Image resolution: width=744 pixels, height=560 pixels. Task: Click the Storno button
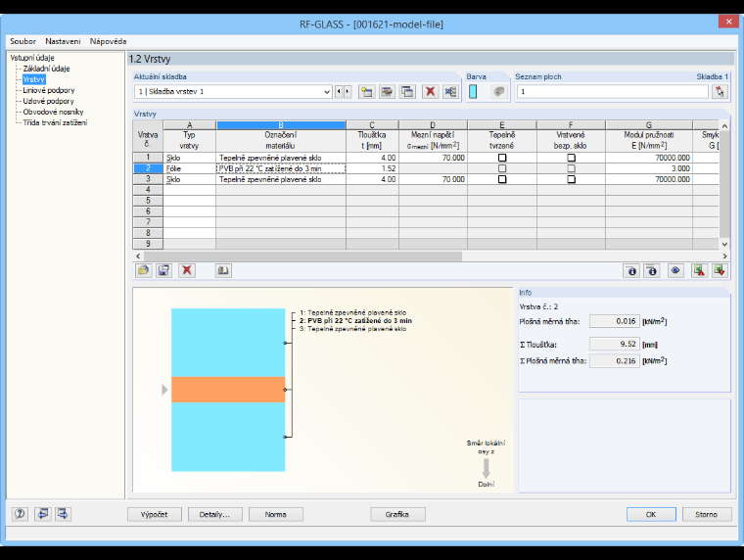(x=707, y=514)
